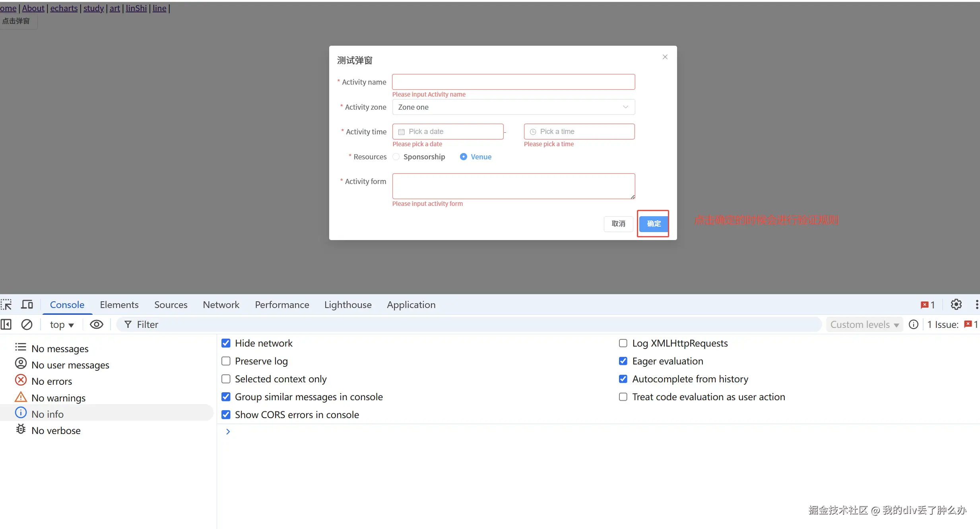Screen dimensions: 980x529
Task: Expand the Activity zone dropdown
Action: point(513,107)
